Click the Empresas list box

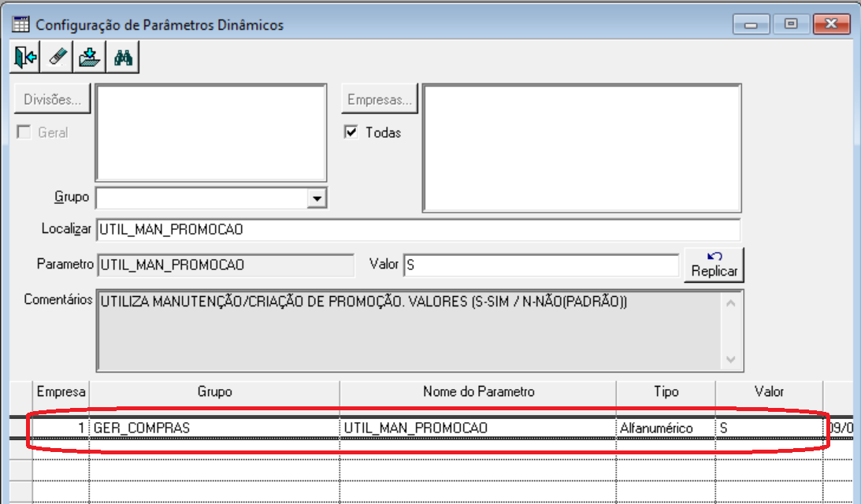(x=582, y=148)
